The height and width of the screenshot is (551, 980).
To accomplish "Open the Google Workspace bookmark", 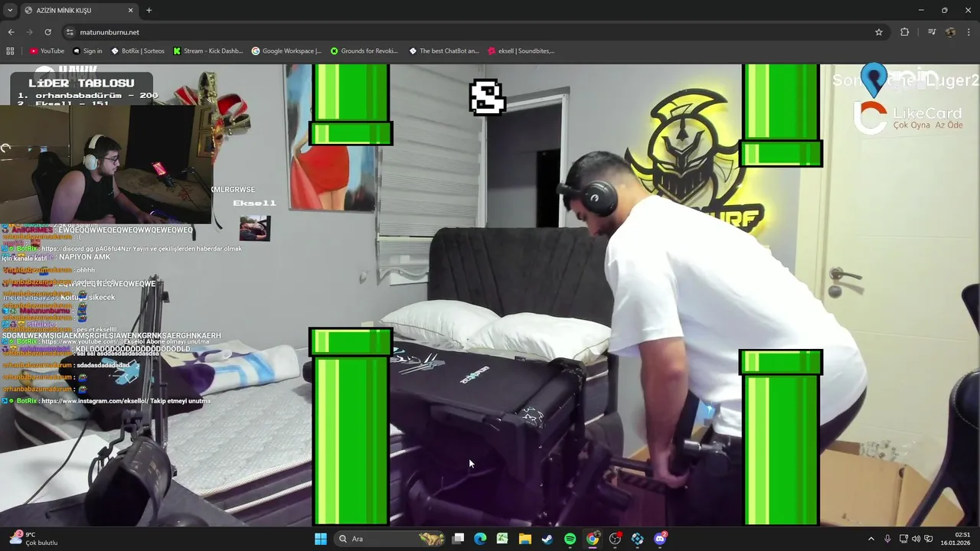I will [286, 51].
